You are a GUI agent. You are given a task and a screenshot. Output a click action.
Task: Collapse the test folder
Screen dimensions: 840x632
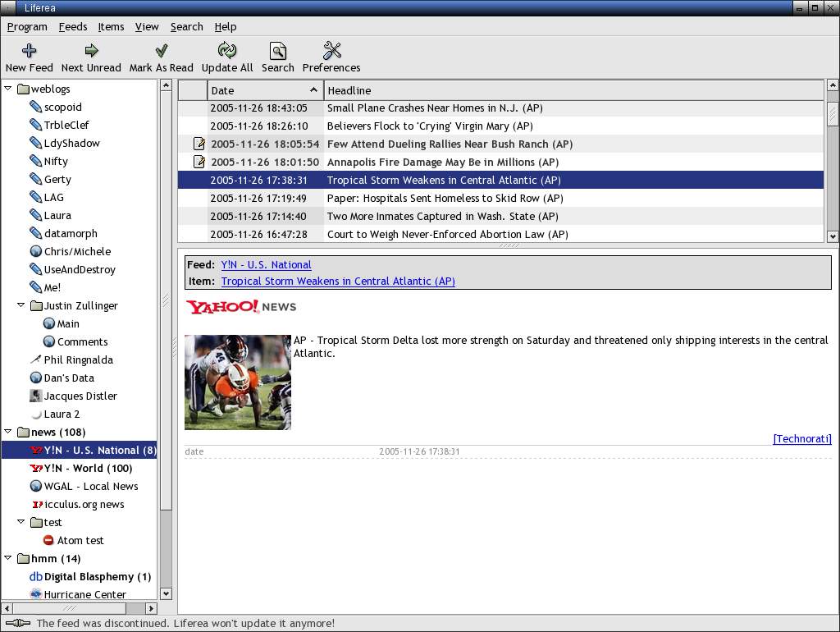21,521
